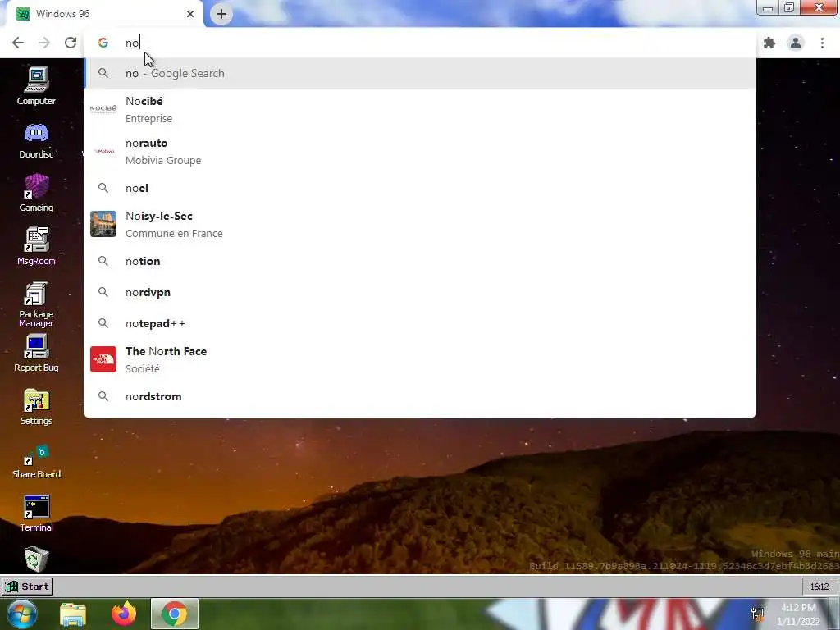Screen dimensions: 840x630
Task: Select the "notepad++" search suggestion
Action: point(420,323)
